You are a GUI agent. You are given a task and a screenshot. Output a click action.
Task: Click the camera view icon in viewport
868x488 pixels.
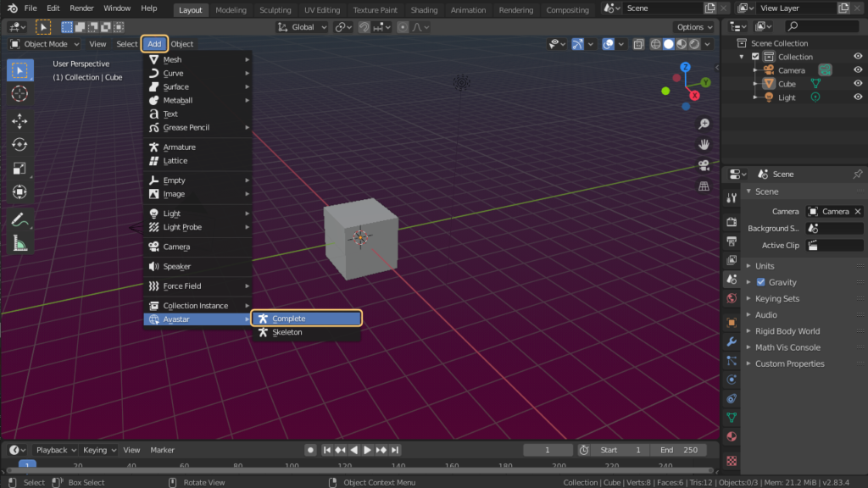704,165
